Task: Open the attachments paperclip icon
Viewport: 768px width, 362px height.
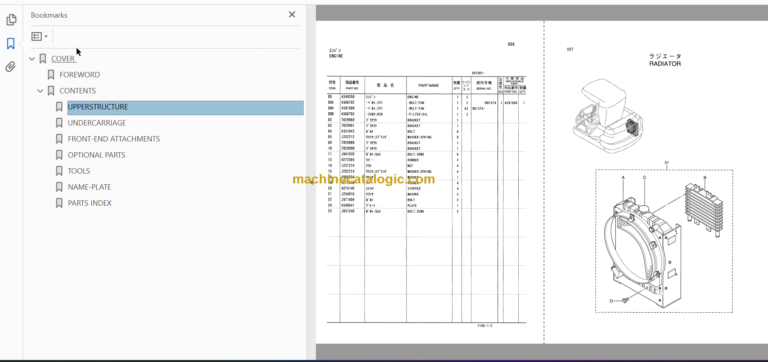Action: coord(11,67)
